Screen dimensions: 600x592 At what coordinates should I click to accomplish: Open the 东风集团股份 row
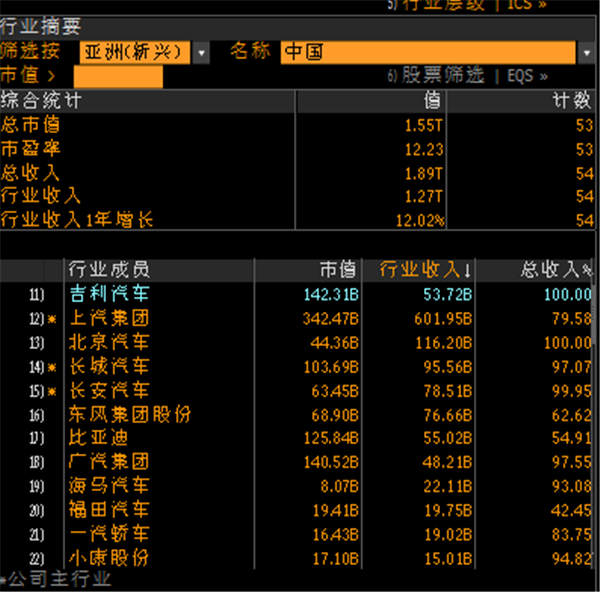click(x=297, y=415)
